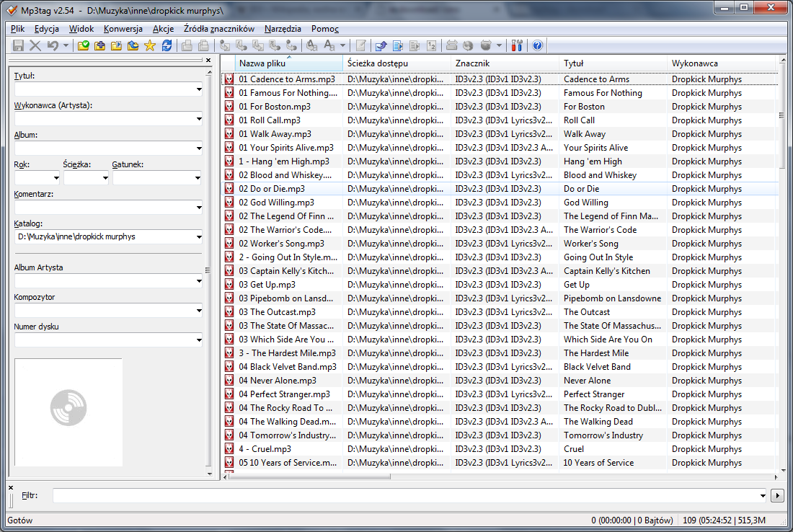Sort by the Znacznik column header
The height and width of the screenshot is (532, 793).
click(x=505, y=63)
